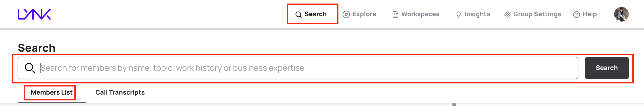Click the LYNK logo
644x106 pixels.
pyautogui.click(x=34, y=14)
